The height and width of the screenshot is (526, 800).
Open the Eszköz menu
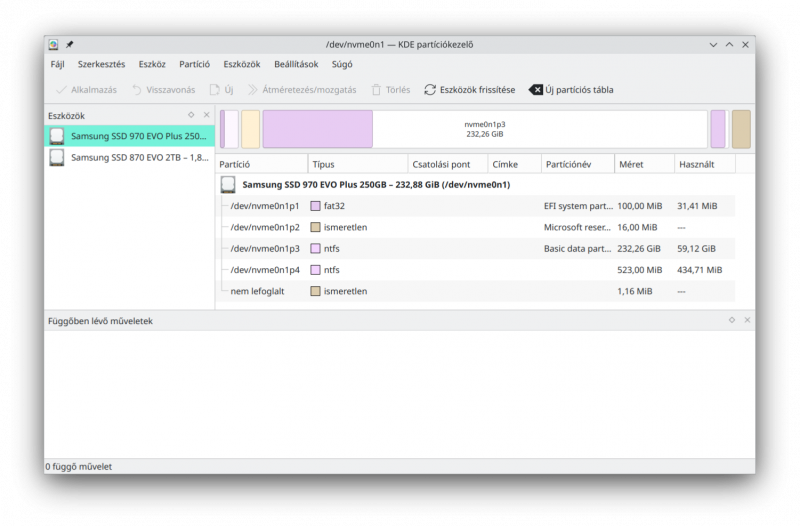[x=152, y=64]
